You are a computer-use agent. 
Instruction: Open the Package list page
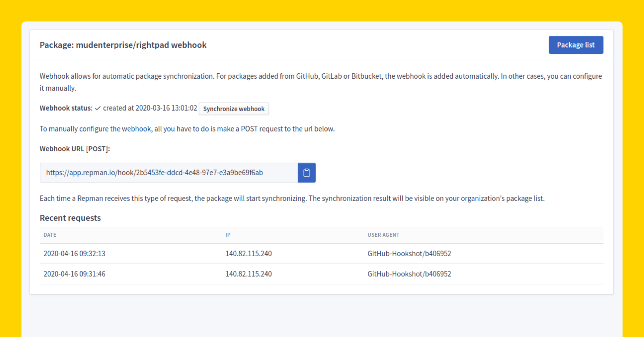coord(576,45)
